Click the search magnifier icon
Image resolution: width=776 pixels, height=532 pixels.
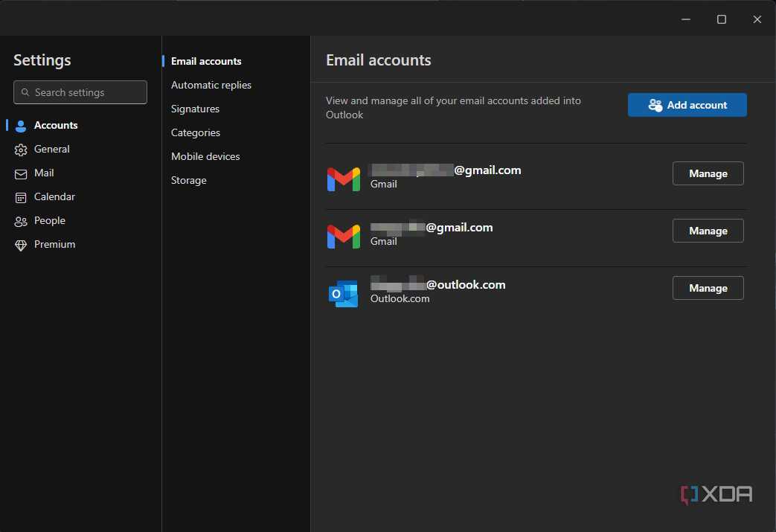(x=25, y=92)
